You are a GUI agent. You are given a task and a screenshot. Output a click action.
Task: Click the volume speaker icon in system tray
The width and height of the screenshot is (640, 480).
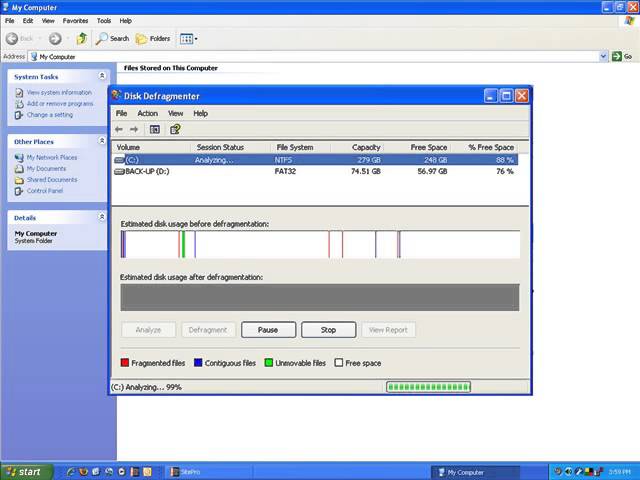pos(568,472)
